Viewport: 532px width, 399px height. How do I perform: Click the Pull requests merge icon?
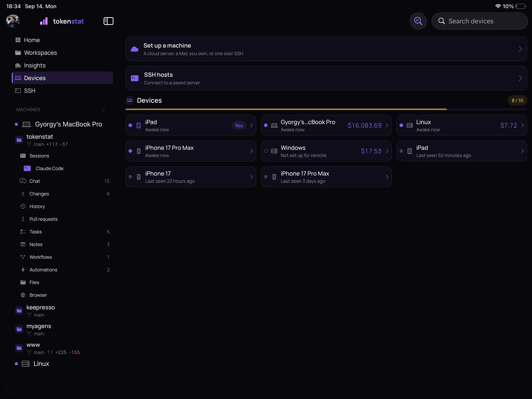(x=23, y=219)
